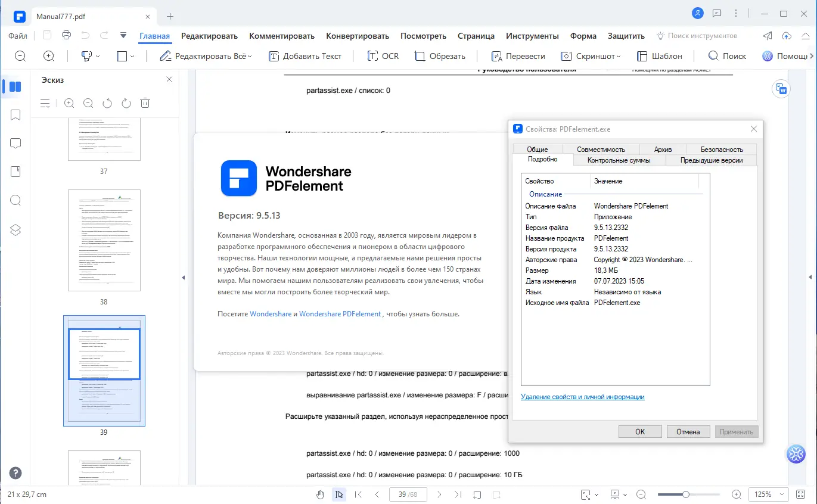
Task: Switch to the Редактировать tab
Action: (210, 36)
